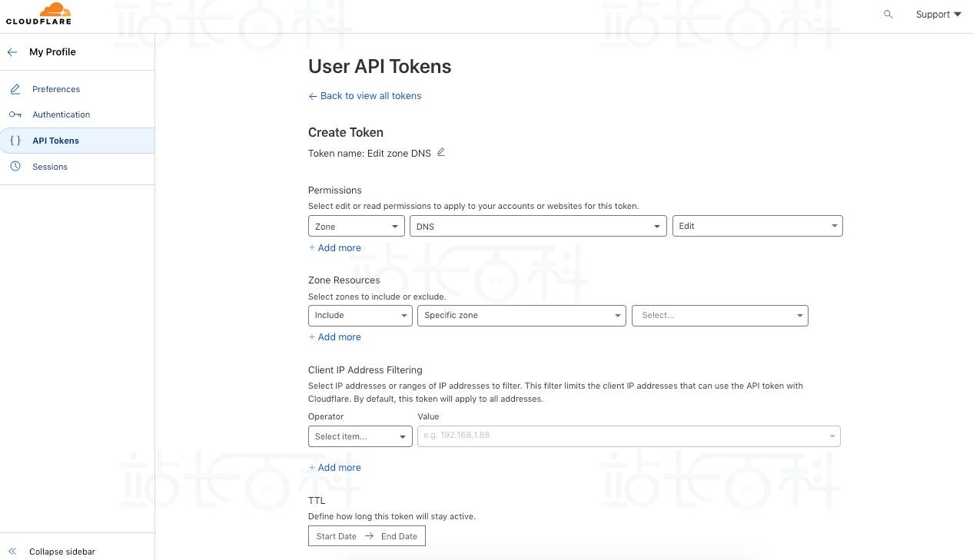Click the back arrow beside My Profile
Image resolution: width=973 pixels, height=560 pixels.
(x=12, y=52)
